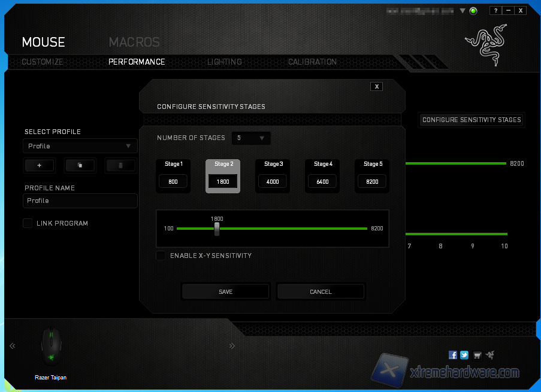The width and height of the screenshot is (541, 392).
Task: Switch to the Lighting tab
Action: click(225, 62)
